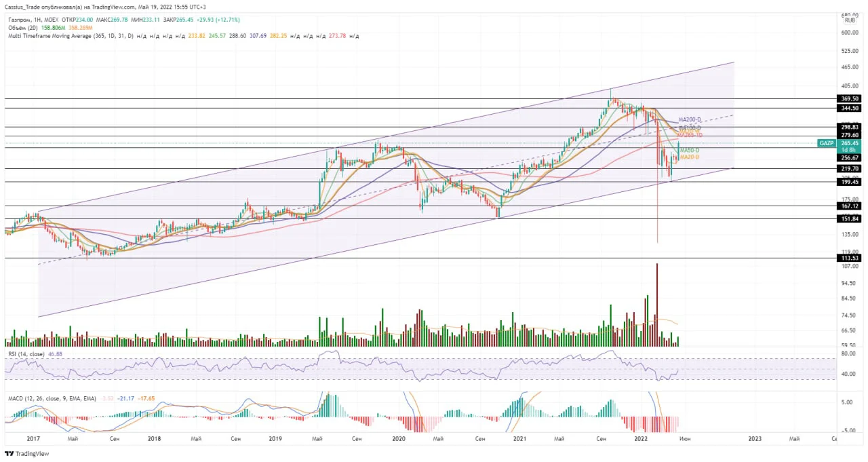Click the 369.50 horizontal level label
The image size is (868, 462).
(x=850, y=98)
